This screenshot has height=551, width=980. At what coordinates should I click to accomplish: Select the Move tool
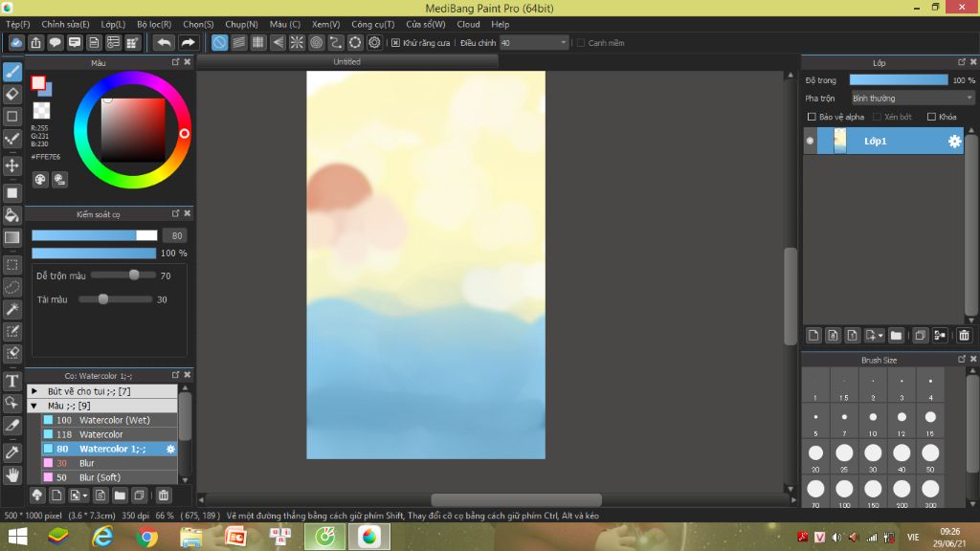click(x=11, y=165)
